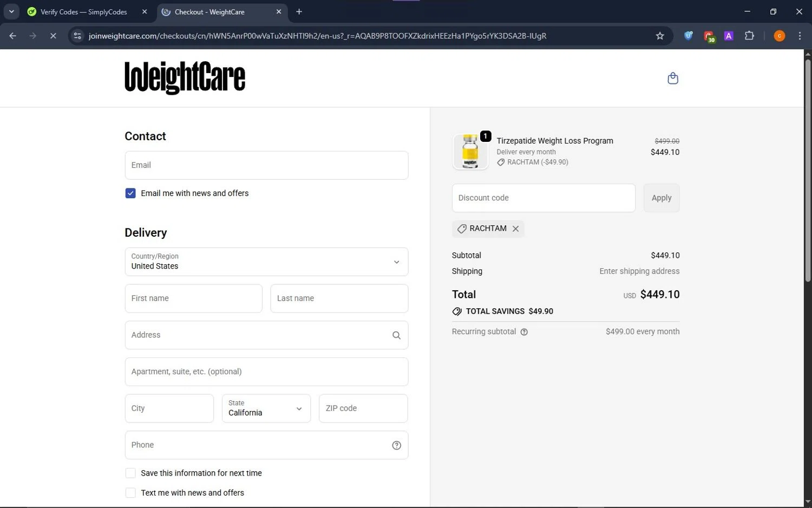Click into the Phone field

tap(266, 445)
